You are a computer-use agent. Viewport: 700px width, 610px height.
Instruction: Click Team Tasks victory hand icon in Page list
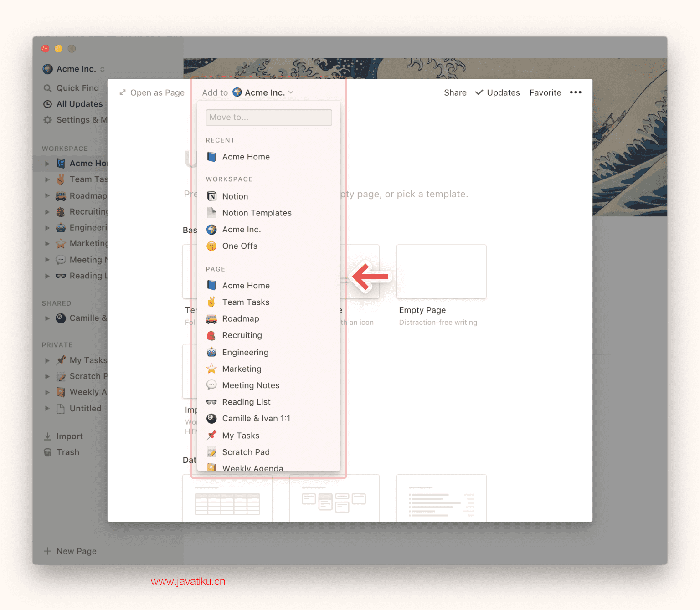pyautogui.click(x=211, y=302)
